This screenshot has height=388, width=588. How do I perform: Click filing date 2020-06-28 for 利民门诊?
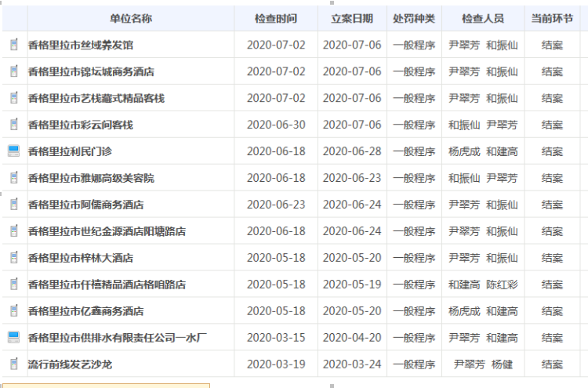point(352,151)
